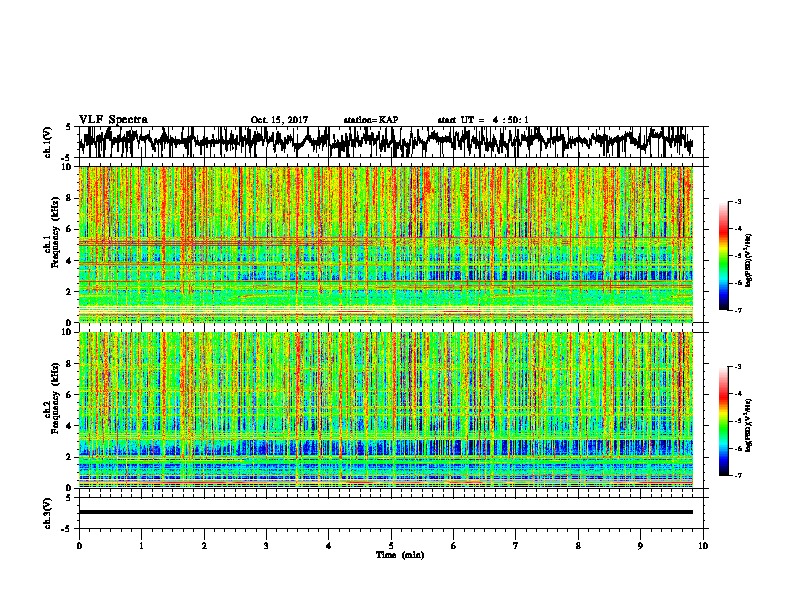Click the color bar unit label beside ch.2
The image size is (792, 612).
coord(748,425)
